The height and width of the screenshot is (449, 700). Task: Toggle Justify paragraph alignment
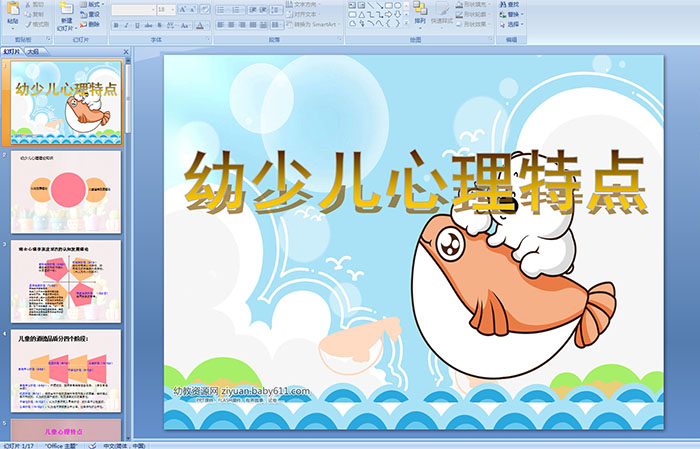253,25
